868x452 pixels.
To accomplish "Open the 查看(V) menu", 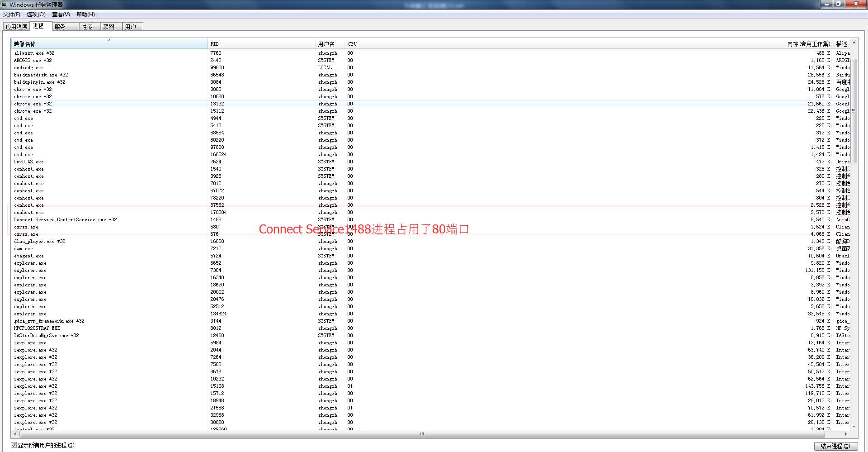I will click(61, 14).
